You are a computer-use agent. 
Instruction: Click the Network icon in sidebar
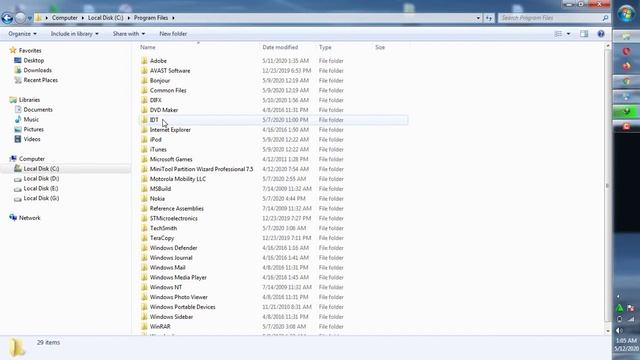[x=13, y=218]
